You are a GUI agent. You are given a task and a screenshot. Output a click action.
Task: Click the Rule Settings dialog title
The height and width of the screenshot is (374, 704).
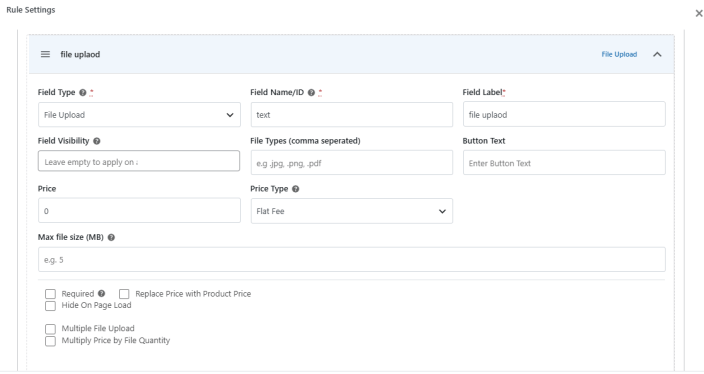tap(31, 10)
